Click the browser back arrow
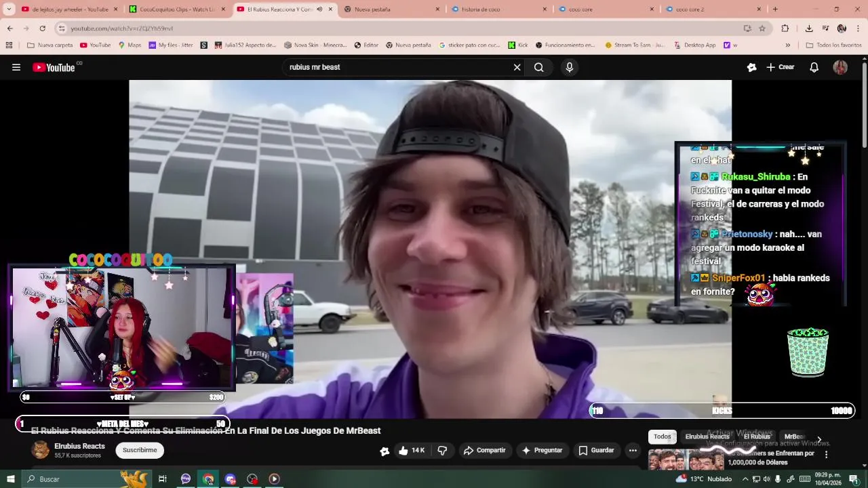 click(9, 28)
